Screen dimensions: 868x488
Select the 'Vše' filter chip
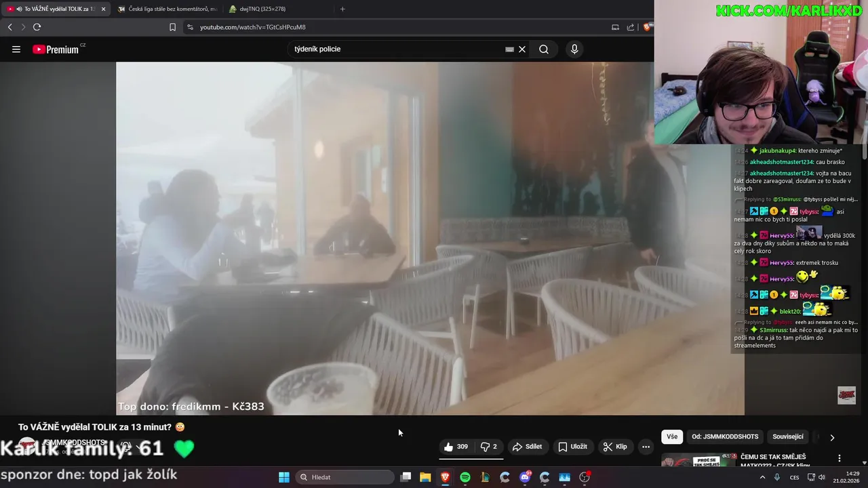672,436
